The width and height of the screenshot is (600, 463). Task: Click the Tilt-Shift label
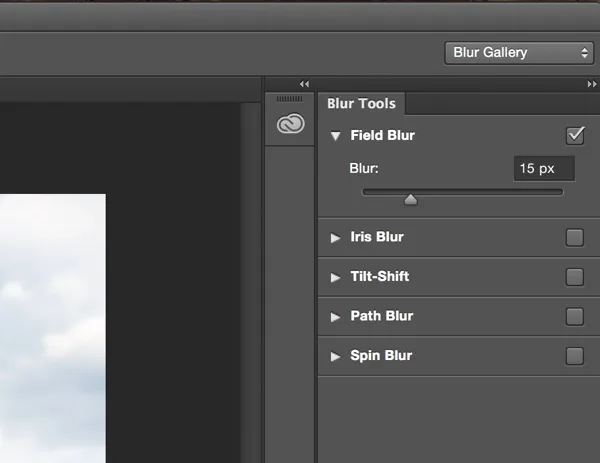(x=380, y=276)
